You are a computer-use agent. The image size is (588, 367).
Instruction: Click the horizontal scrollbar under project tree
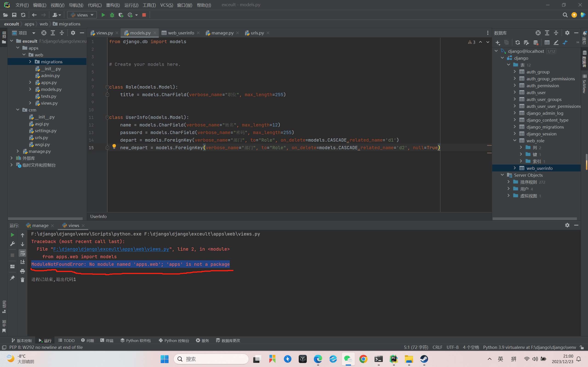[x=45, y=219]
